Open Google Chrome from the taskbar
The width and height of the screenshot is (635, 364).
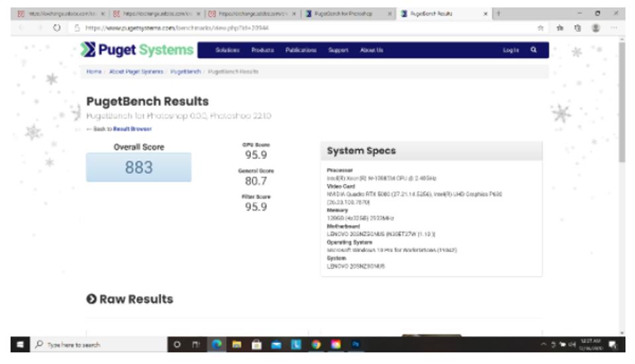click(316, 345)
